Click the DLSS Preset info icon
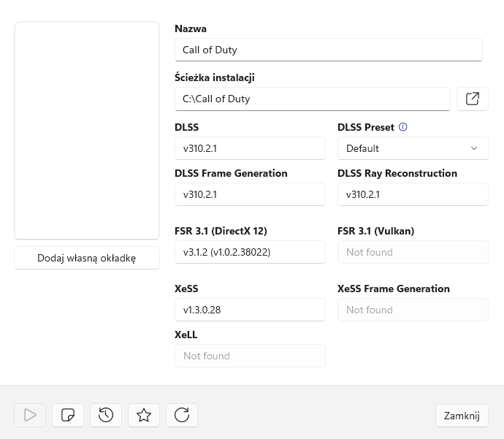504x439 pixels. (402, 127)
